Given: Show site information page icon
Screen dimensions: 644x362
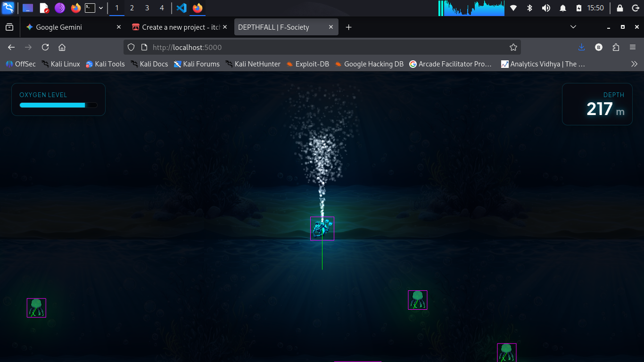Looking at the screenshot, I should [144, 47].
